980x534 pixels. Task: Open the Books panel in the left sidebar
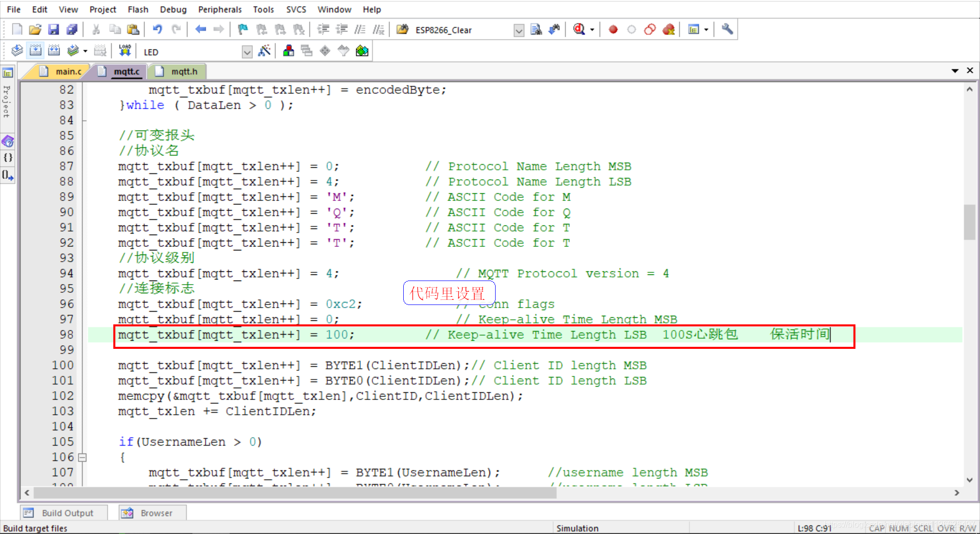click(x=8, y=141)
